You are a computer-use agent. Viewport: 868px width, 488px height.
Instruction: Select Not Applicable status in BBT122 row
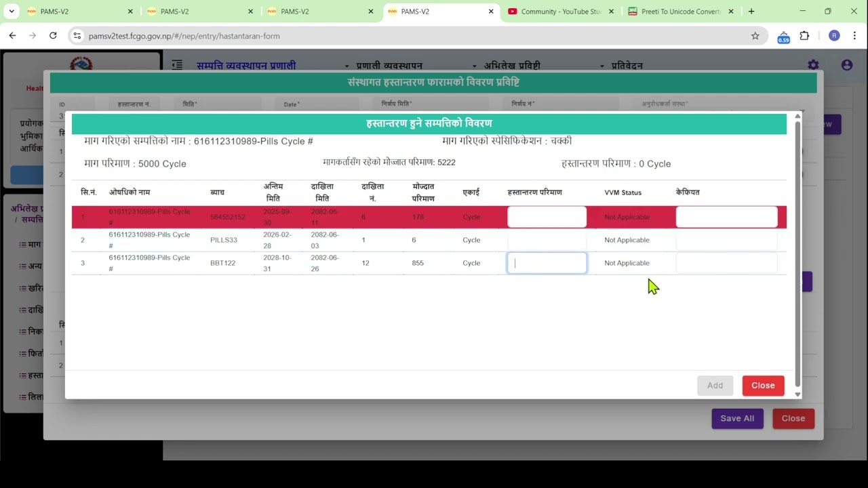(627, 263)
